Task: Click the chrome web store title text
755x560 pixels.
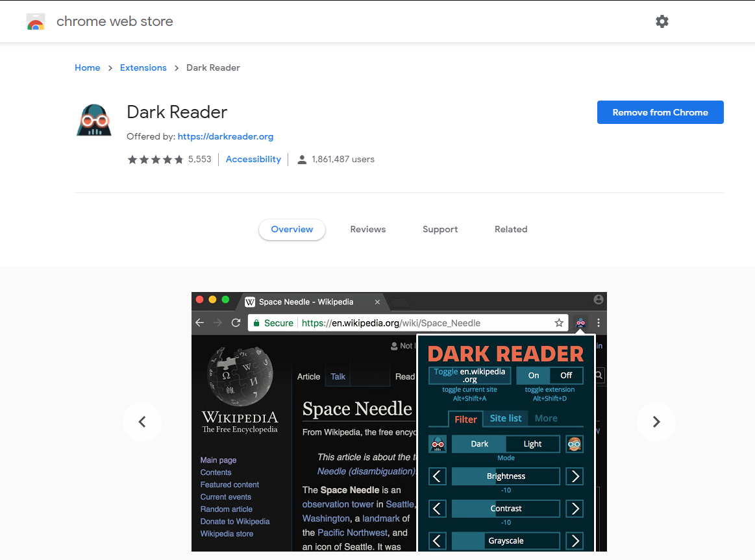Action: (115, 21)
